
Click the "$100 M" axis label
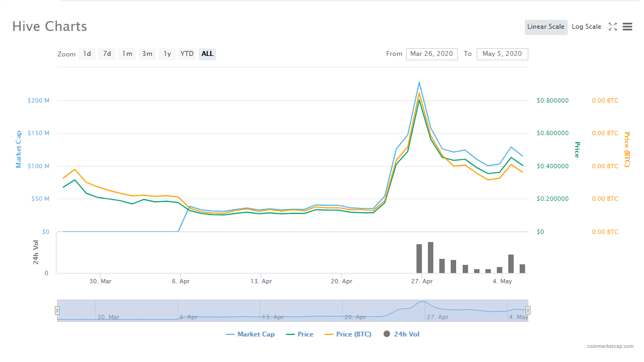pyautogui.click(x=39, y=166)
